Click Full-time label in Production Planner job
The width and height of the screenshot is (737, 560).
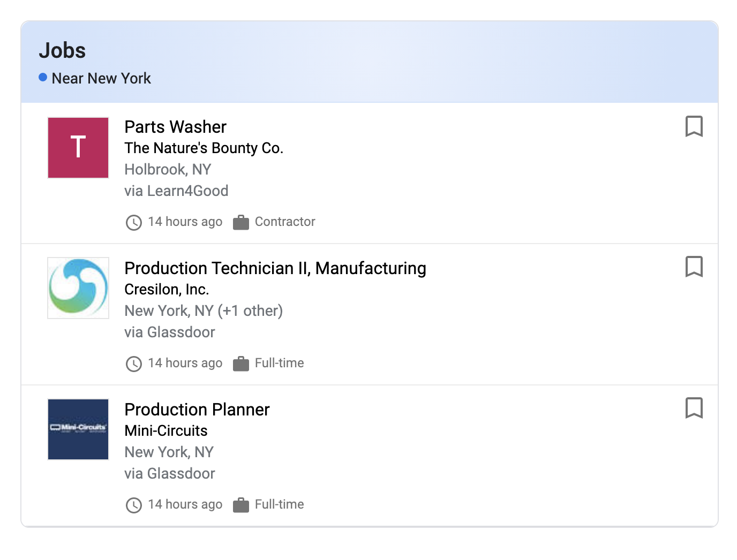[280, 504]
